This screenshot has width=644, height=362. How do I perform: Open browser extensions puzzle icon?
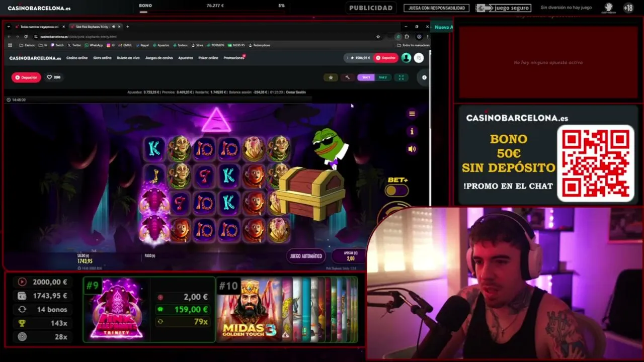tap(407, 37)
